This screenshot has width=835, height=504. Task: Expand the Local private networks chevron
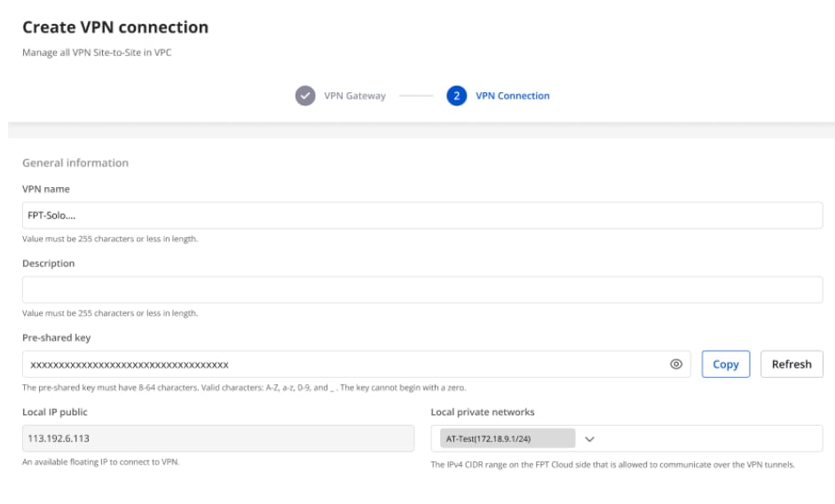tap(589, 438)
